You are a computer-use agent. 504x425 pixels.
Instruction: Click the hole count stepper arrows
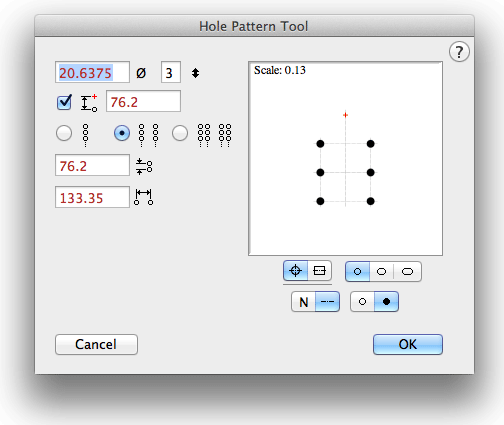(195, 73)
